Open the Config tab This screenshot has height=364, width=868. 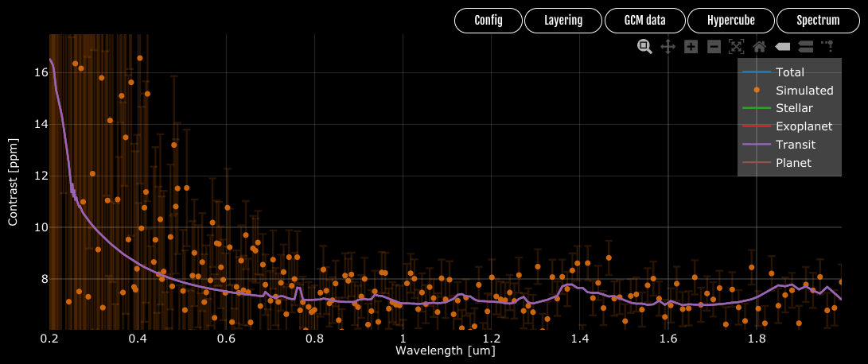coord(488,21)
